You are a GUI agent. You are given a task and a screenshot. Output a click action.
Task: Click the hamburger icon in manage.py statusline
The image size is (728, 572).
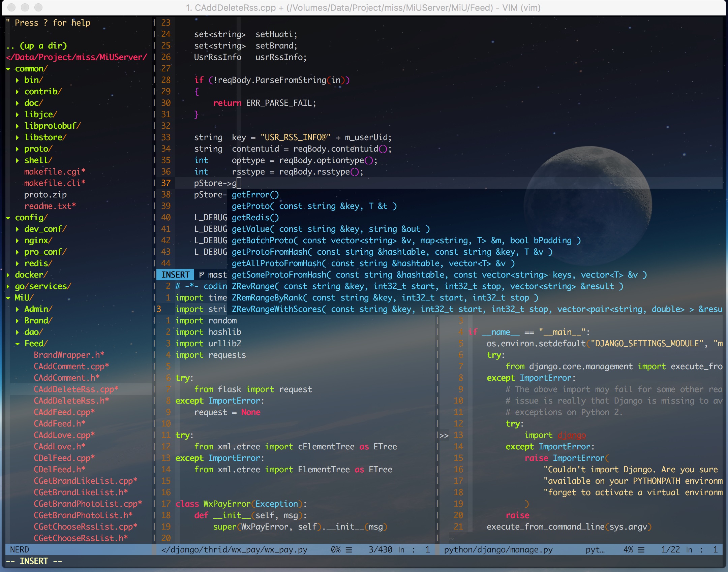(x=641, y=550)
